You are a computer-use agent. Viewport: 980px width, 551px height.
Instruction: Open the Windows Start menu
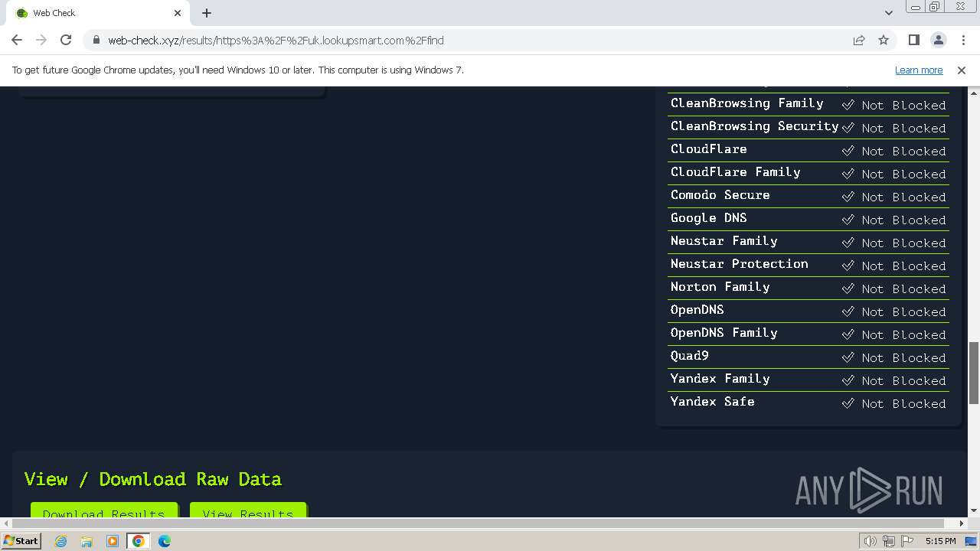(x=21, y=541)
